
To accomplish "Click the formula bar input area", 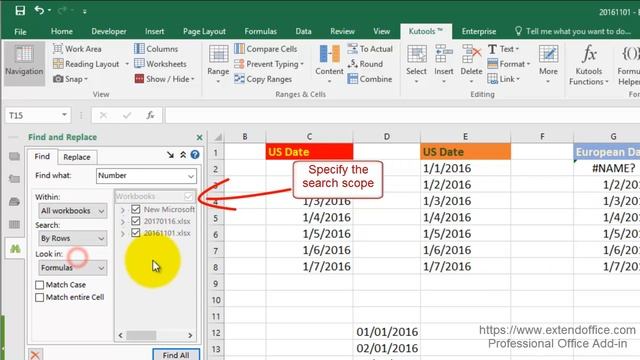I will point(402,116).
